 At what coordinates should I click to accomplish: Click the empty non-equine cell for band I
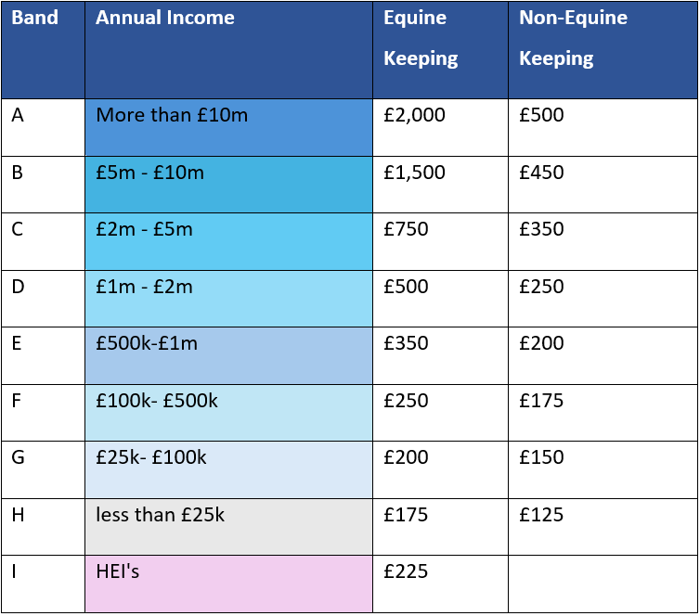coord(603,584)
